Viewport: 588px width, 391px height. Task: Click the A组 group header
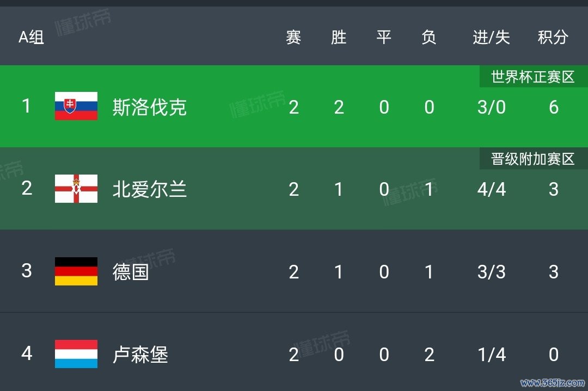click(x=31, y=37)
